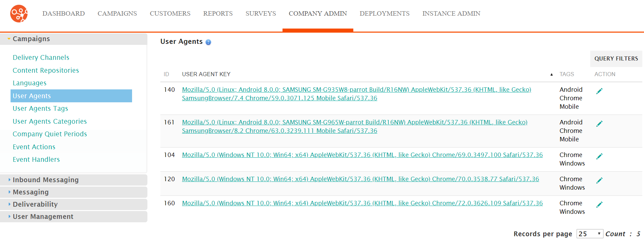Open the User Agents help icon
The image size is (644, 242).
tap(208, 42)
